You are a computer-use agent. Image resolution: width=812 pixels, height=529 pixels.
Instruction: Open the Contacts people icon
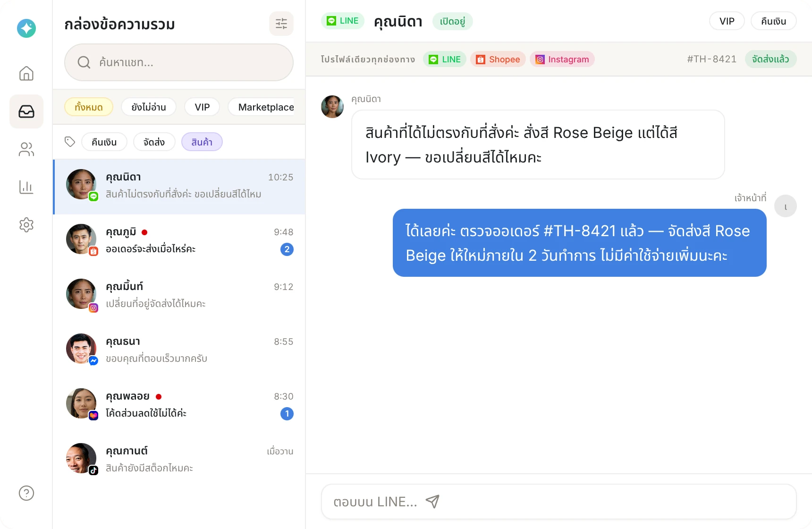[x=26, y=149]
